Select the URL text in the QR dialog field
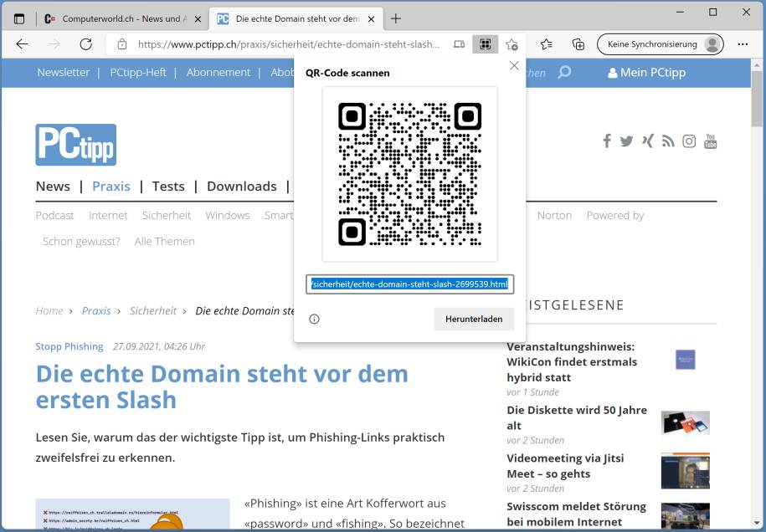 409,284
